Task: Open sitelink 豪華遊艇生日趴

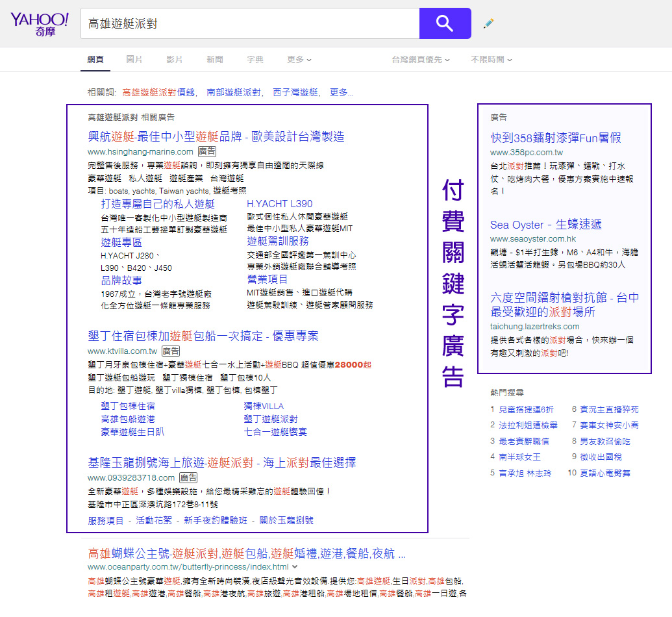Action: [132, 432]
